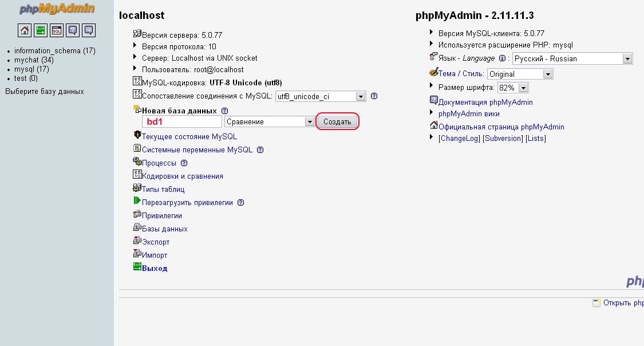Click Перезагрузить привилегии link
Viewport: 644px width, 346px height.
point(187,203)
